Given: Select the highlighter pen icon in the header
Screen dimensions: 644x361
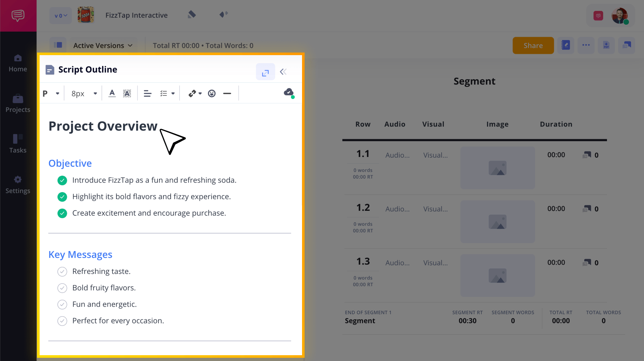Looking at the screenshot, I should (192, 15).
